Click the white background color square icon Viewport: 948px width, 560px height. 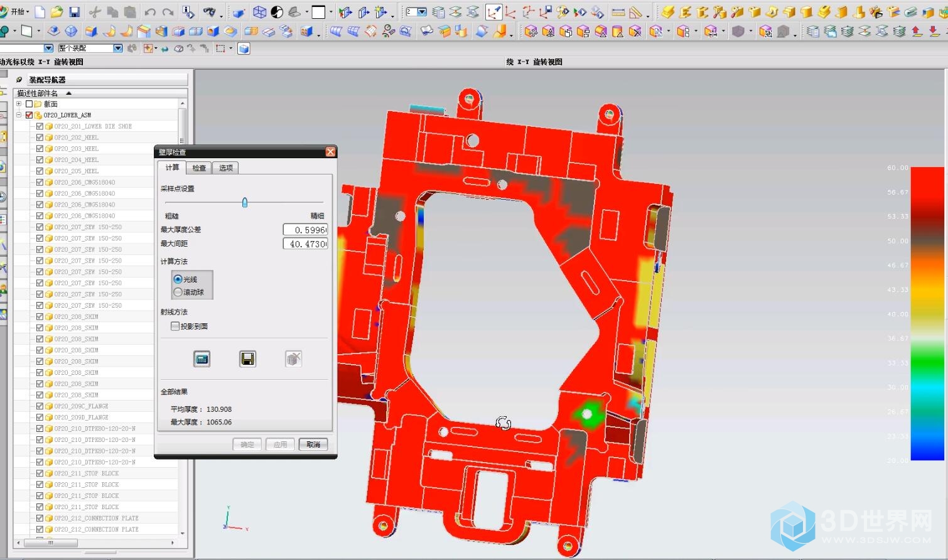pos(318,12)
